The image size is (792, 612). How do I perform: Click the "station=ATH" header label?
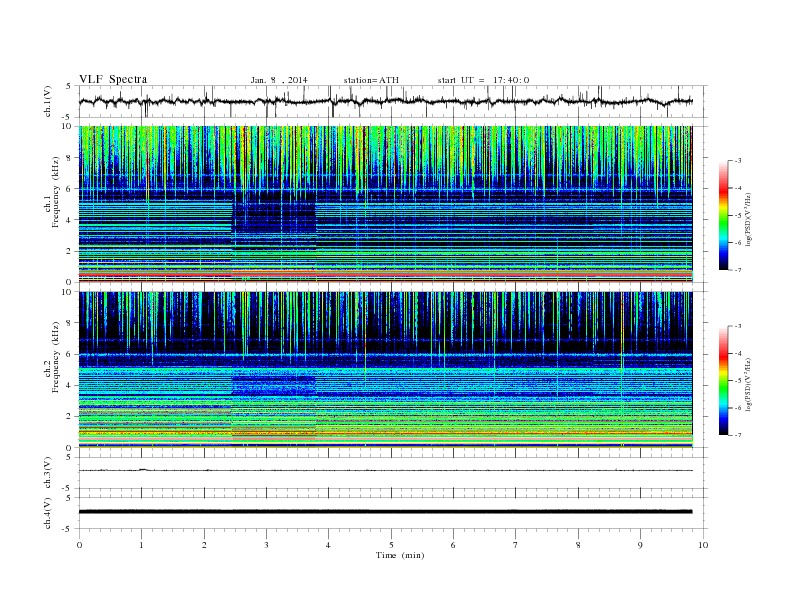(371, 80)
